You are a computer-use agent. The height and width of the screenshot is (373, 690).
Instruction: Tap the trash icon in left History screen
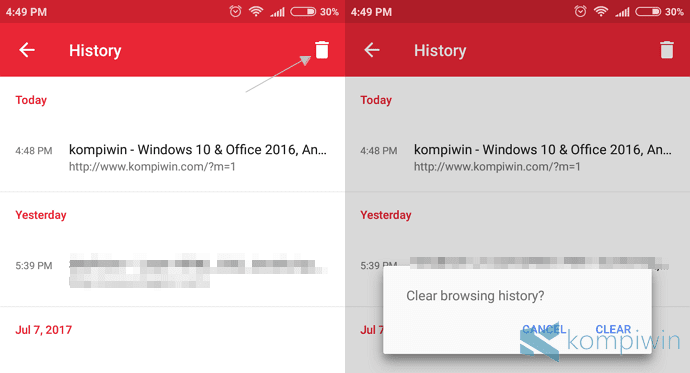pos(322,50)
